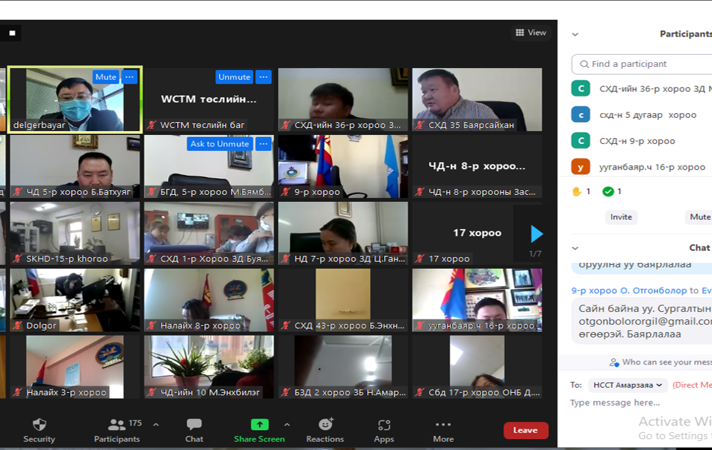The image size is (712, 450).
Task: Click the Chat bubble icon
Action: pos(194,425)
